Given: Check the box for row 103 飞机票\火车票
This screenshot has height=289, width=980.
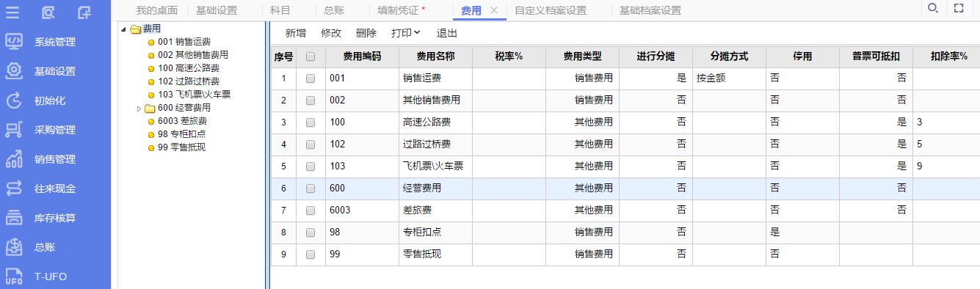Looking at the screenshot, I should pyautogui.click(x=311, y=167).
